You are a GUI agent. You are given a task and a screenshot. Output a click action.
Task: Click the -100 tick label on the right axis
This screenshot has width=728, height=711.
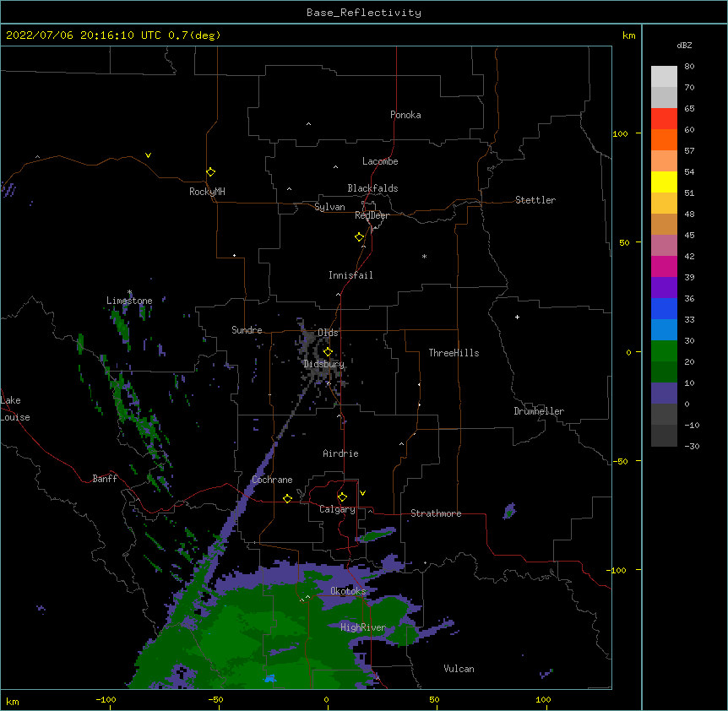(617, 570)
